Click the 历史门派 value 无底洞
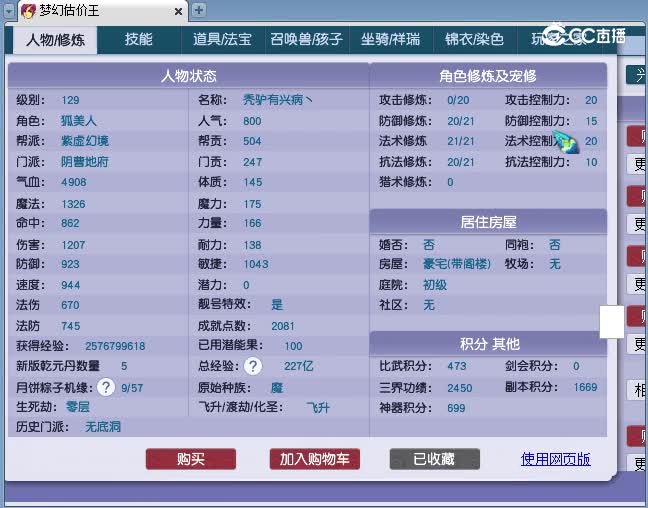The image size is (648, 508). 103,427
